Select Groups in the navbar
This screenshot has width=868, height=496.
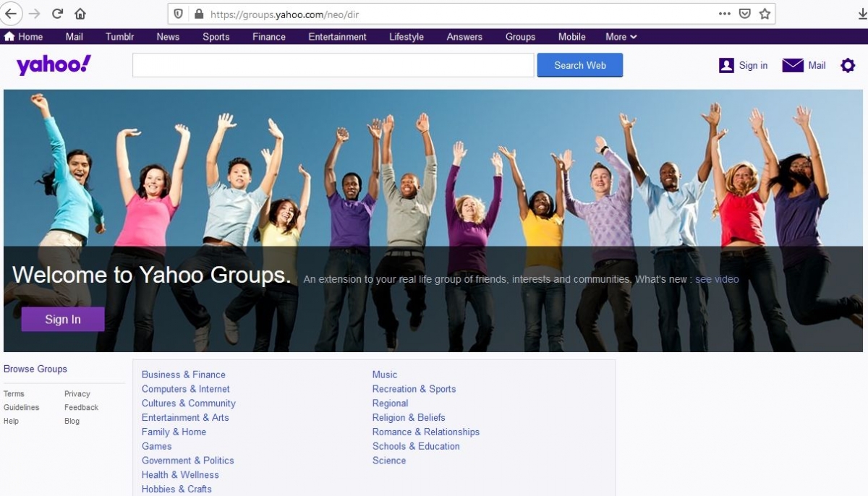(x=520, y=37)
